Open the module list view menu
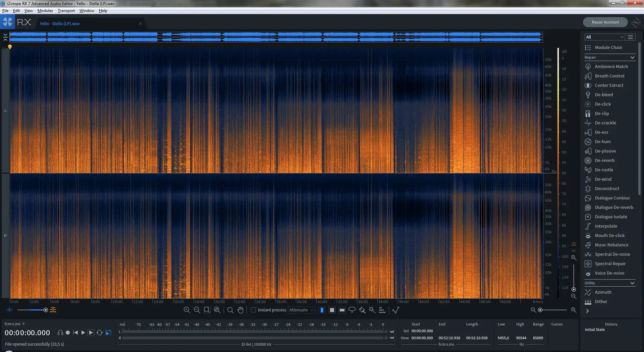This screenshot has height=352, width=644. [x=631, y=37]
